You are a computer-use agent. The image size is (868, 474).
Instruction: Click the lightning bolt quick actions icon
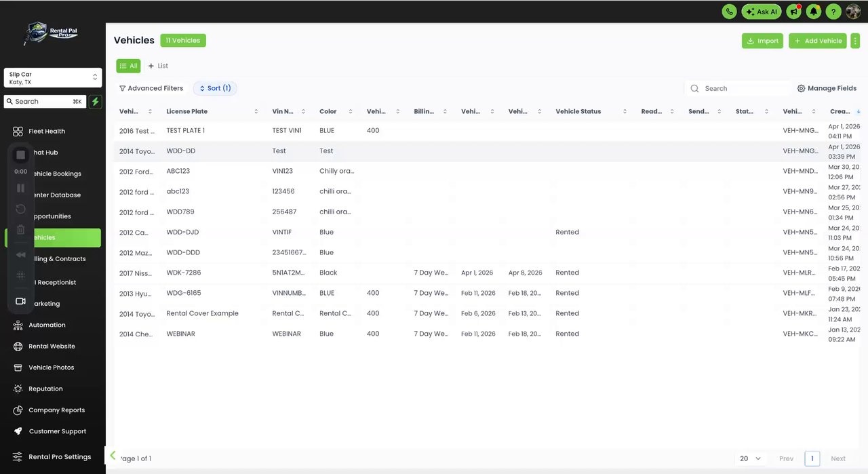(95, 102)
